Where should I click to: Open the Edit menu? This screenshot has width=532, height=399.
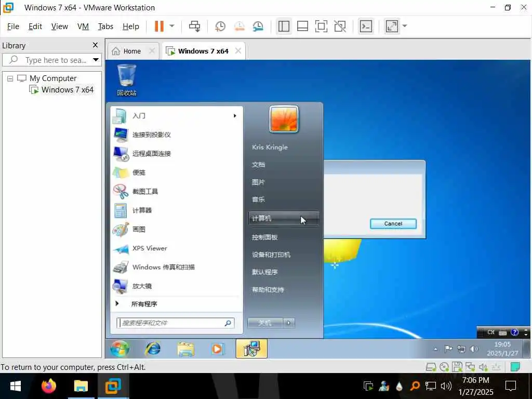coord(35,26)
